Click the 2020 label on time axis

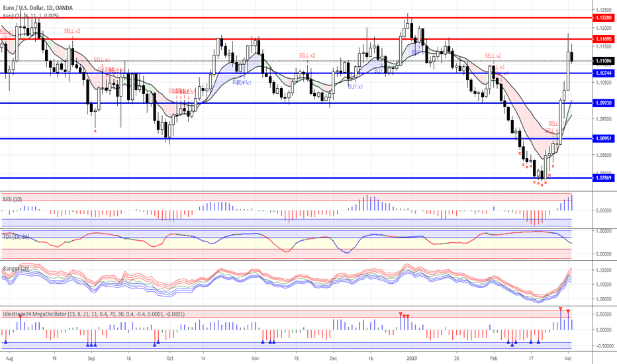[x=412, y=359]
